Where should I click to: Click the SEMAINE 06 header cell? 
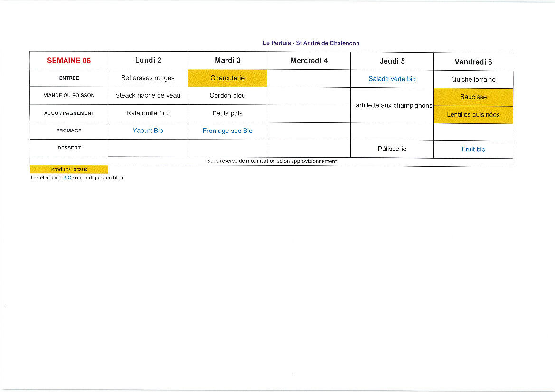(x=69, y=61)
